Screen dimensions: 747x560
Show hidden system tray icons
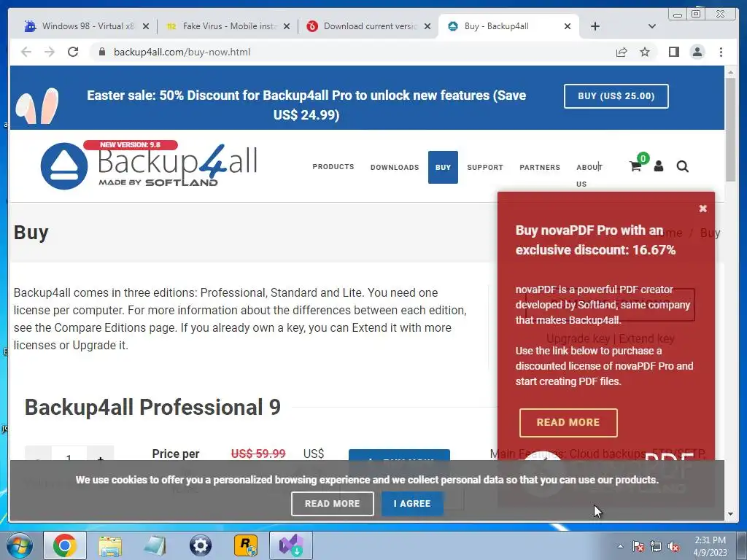click(x=620, y=546)
